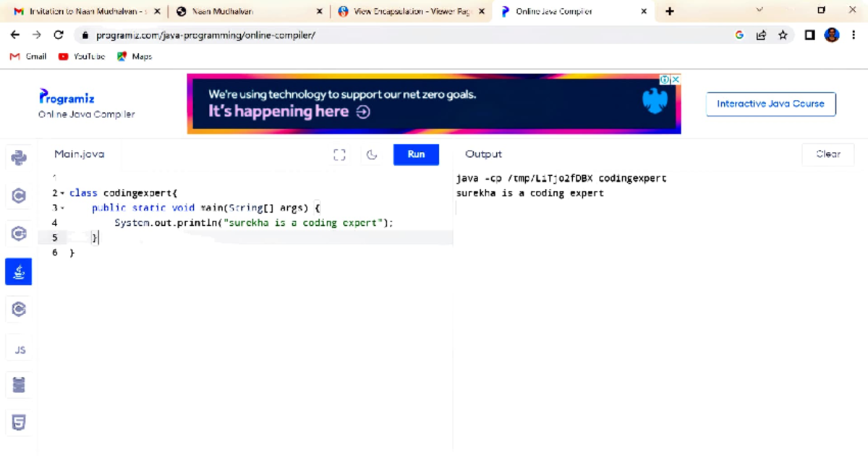Open the tab search chevron
Viewport: 868px width, 456px height.
[759, 10]
